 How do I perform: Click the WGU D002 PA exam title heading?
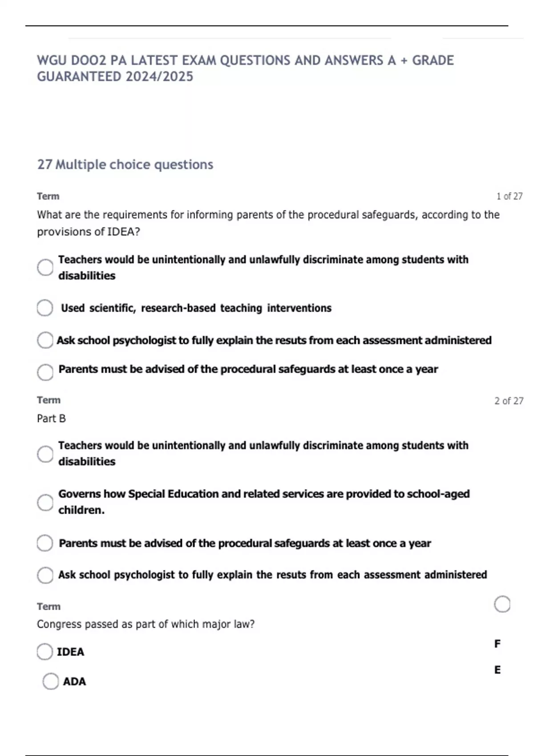[x=245, y=68]
